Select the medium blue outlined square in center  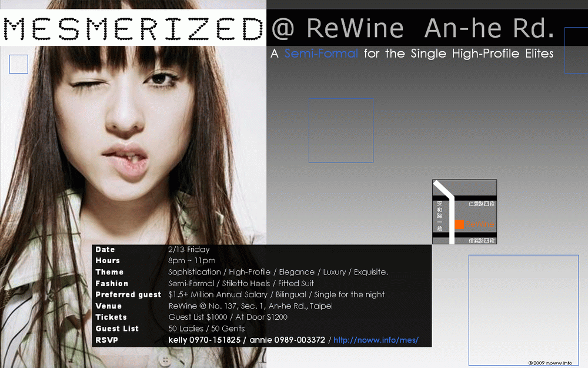point(341,131)
